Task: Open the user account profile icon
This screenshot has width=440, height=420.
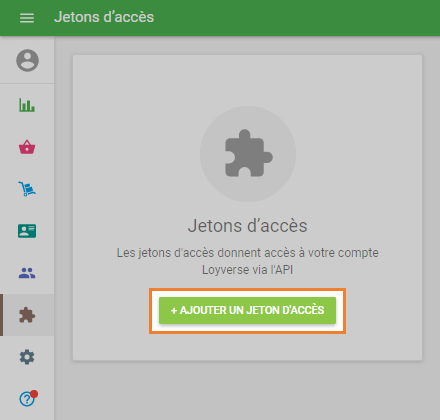Action: [x=27, y=61]
